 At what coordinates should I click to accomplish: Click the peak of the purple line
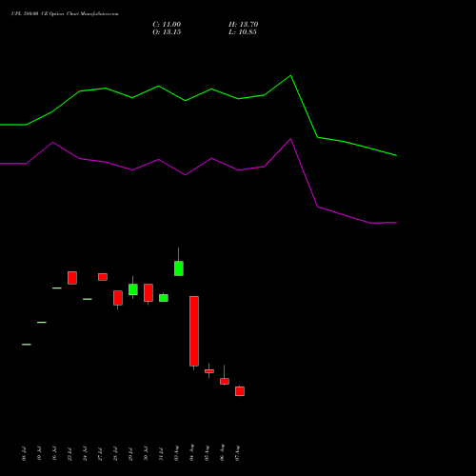point(290,139)
